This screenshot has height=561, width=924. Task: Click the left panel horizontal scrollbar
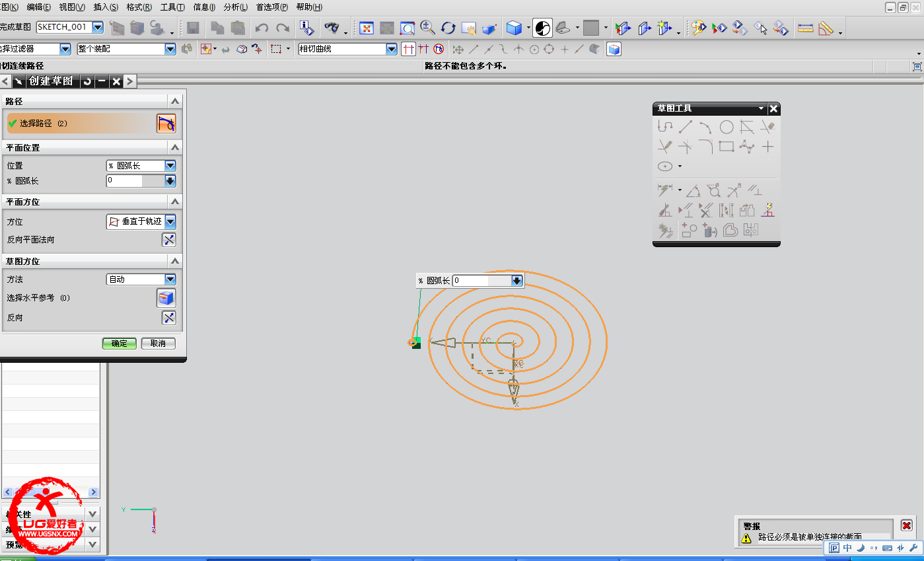coord(50,492)
